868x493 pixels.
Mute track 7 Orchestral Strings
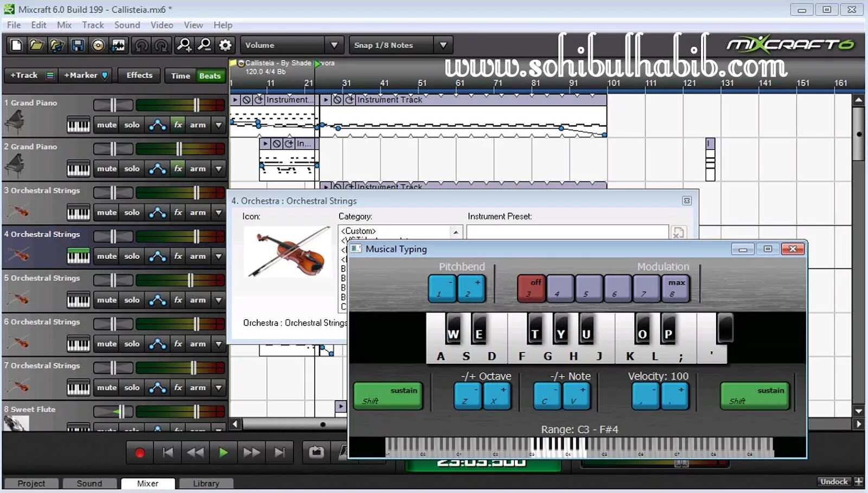pyautogui.click(x=107, y=388)
